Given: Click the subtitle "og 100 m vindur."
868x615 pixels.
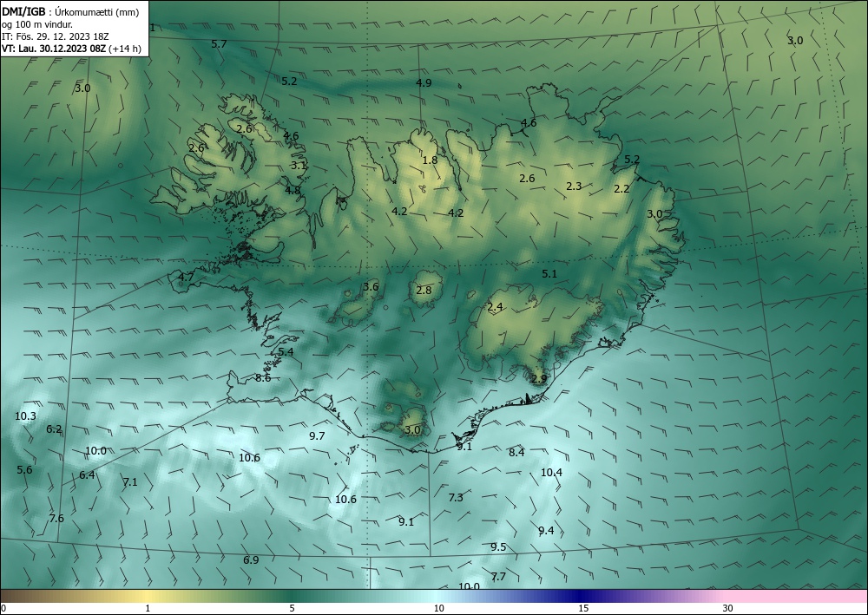Looking at the screenshot, I should 37,24.
